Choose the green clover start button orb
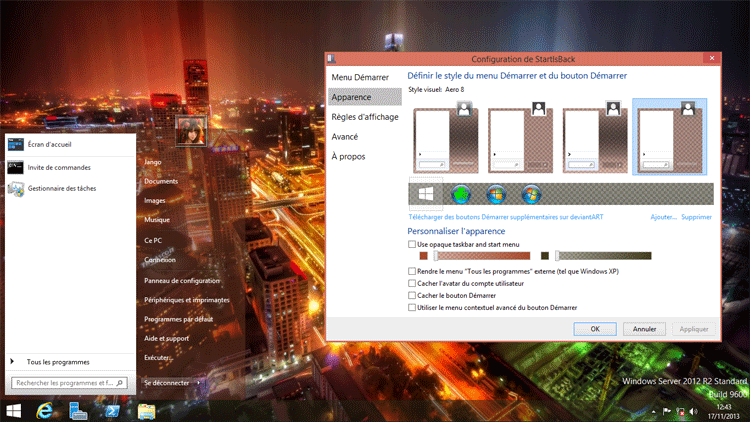This screenshot has height=422, width=750. [x=461, y=194]
